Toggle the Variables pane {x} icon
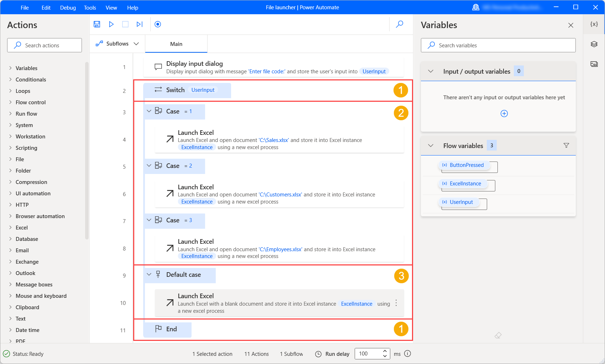 594,24
